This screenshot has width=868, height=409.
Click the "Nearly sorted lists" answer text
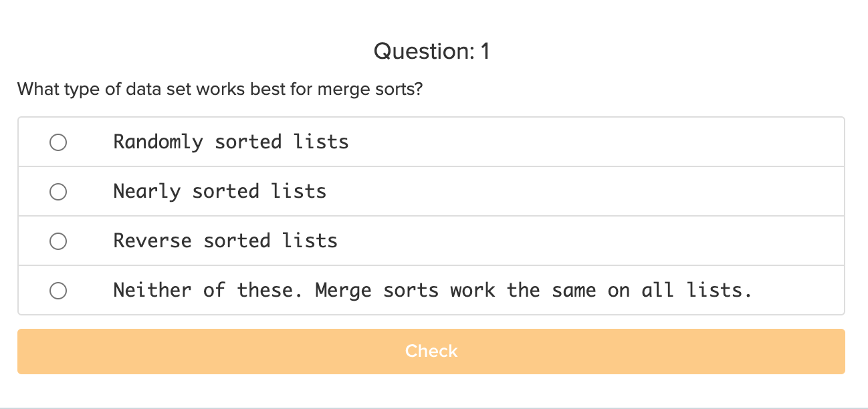(x=219, y=191)
